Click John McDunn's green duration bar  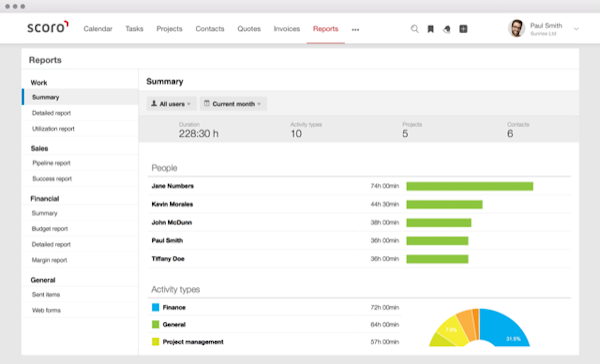439,222
